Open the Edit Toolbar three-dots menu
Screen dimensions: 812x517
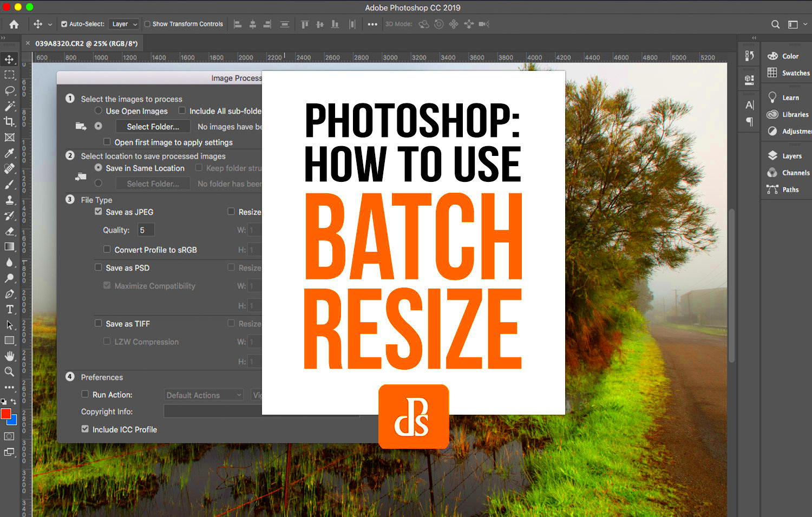[x=9, y=388]
